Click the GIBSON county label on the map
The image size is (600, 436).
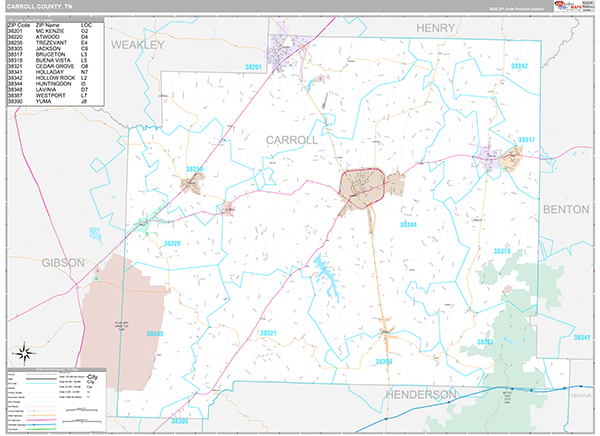[63, 263]
